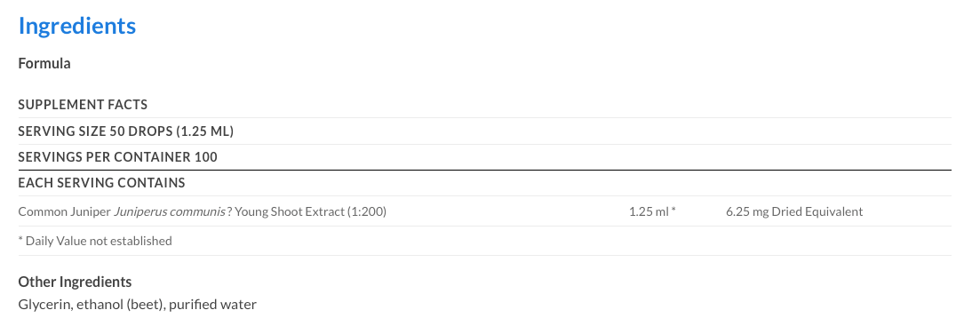Click the question mark after communis

(229, 211)
